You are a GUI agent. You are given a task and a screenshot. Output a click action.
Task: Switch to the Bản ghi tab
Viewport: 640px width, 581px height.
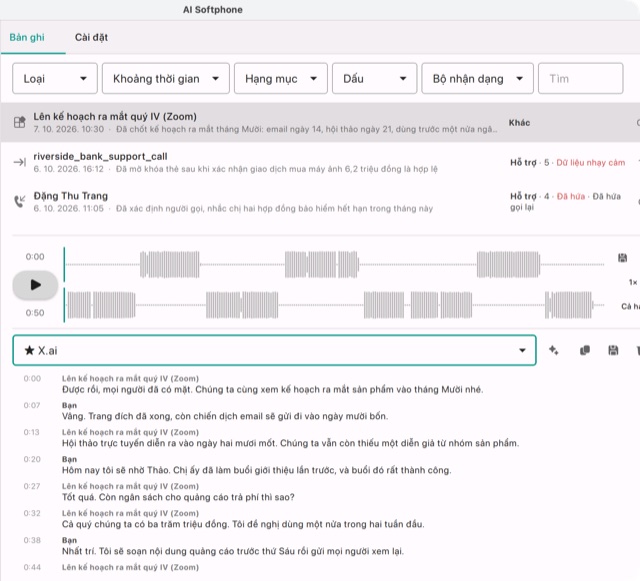27,38
